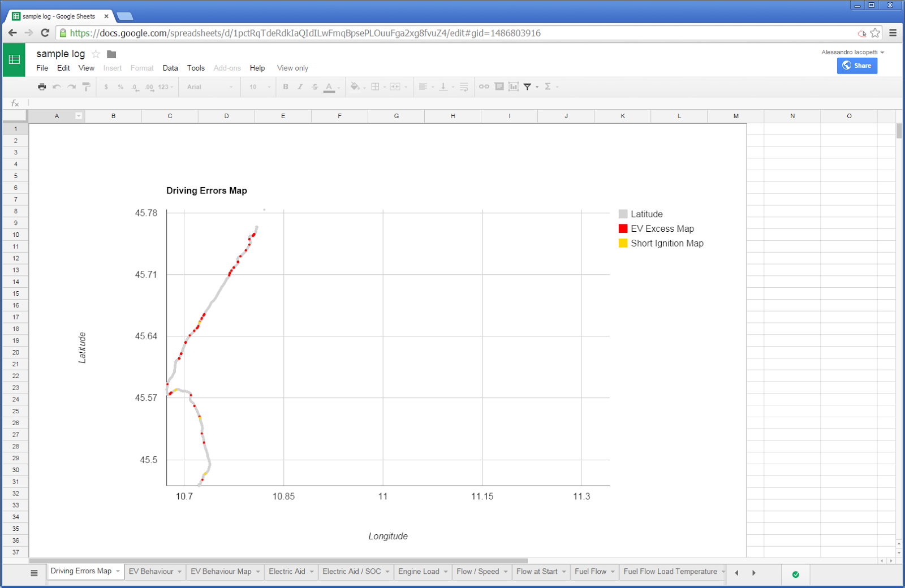905x588 pixels.
Task: Click the filter icon in the toolbar
Action: pos(528,87)
